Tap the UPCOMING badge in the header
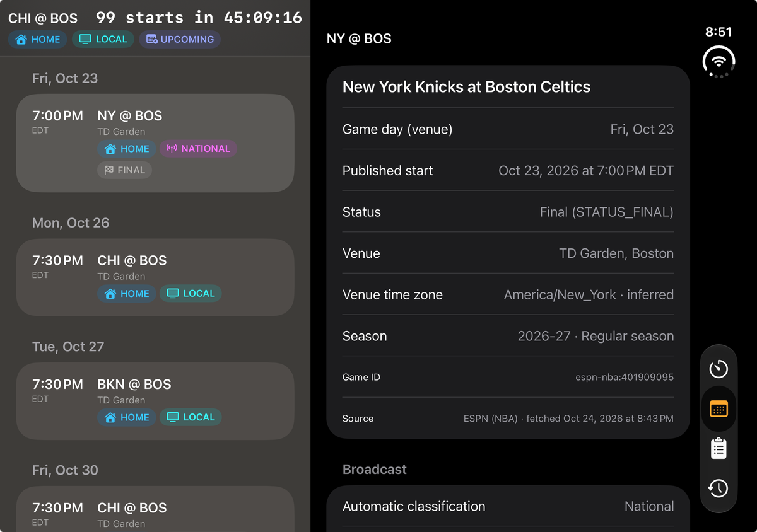The height and width of the screenshot is (532, 757). [x=180, y=39]
